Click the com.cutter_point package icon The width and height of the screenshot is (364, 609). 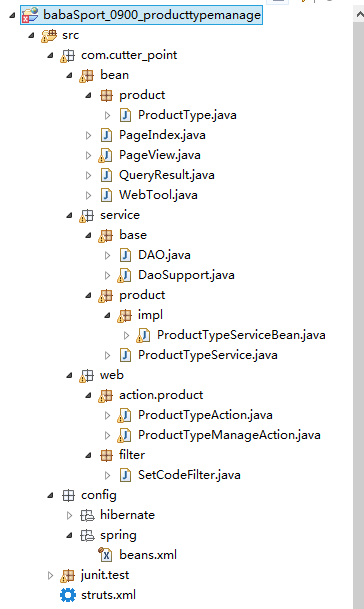coord(68,56)
